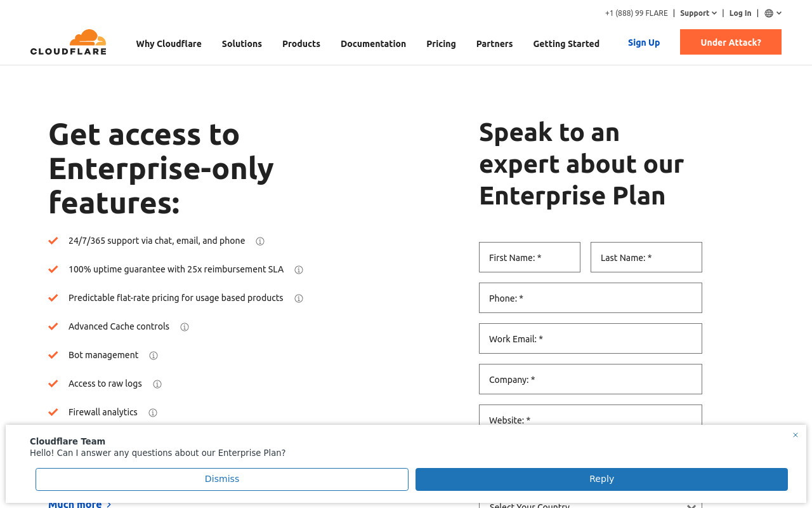Open Select Your Country dropdown

point(591,505)
